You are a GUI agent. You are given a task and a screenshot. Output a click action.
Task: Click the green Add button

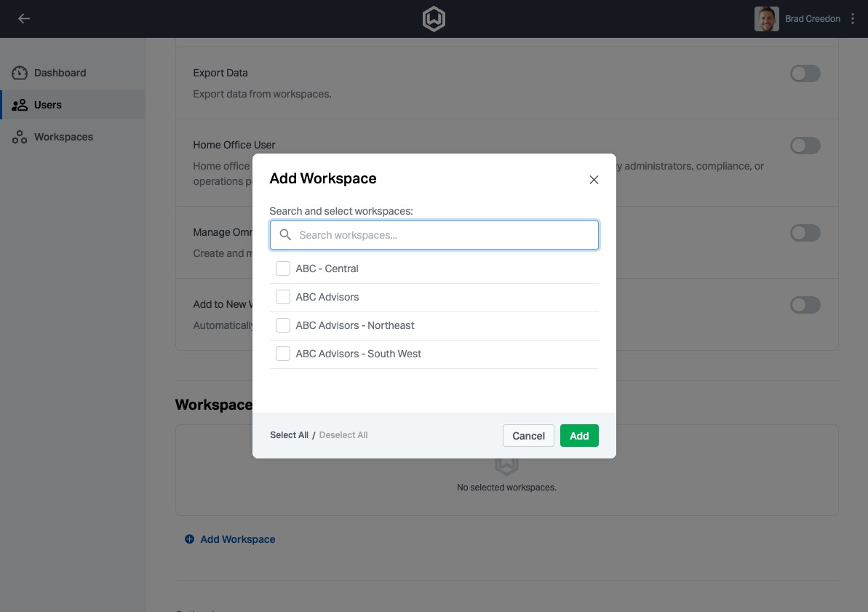tap(579, 435)
